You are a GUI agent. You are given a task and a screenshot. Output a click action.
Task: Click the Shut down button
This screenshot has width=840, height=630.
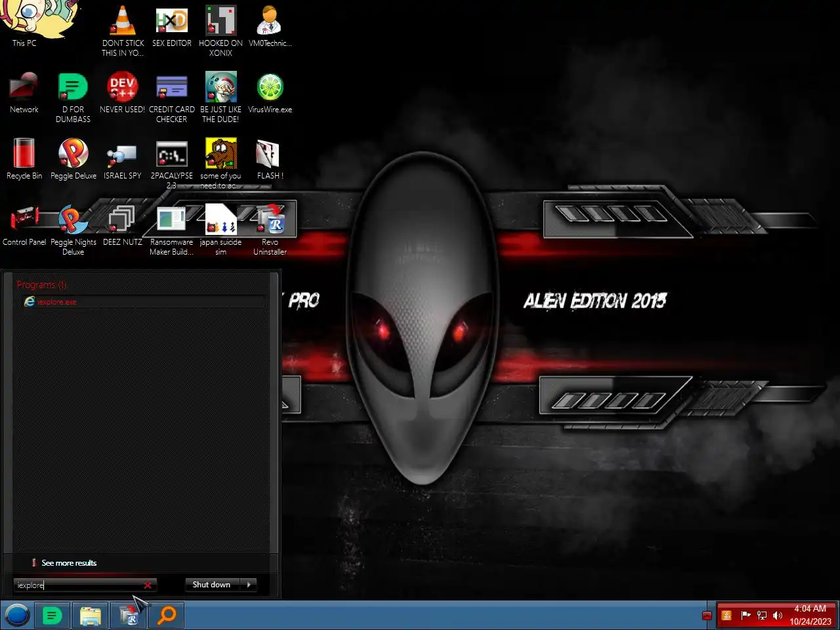coord(212,585)
